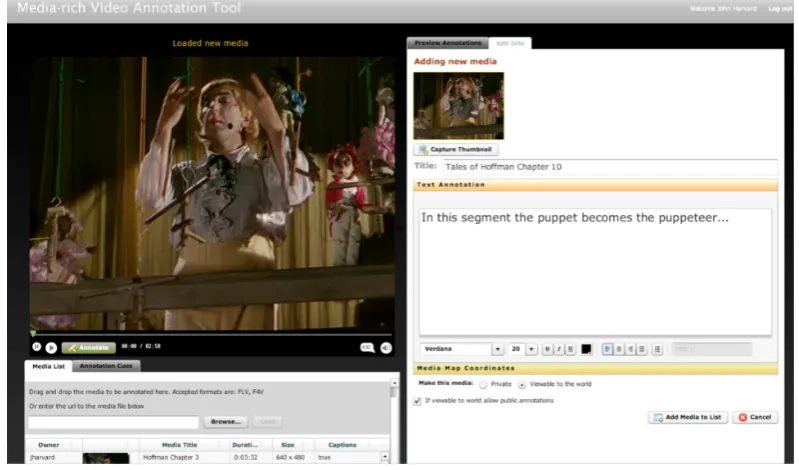Toggle bullet list formatting
The image size is (799, 470).
pos(657,349)
